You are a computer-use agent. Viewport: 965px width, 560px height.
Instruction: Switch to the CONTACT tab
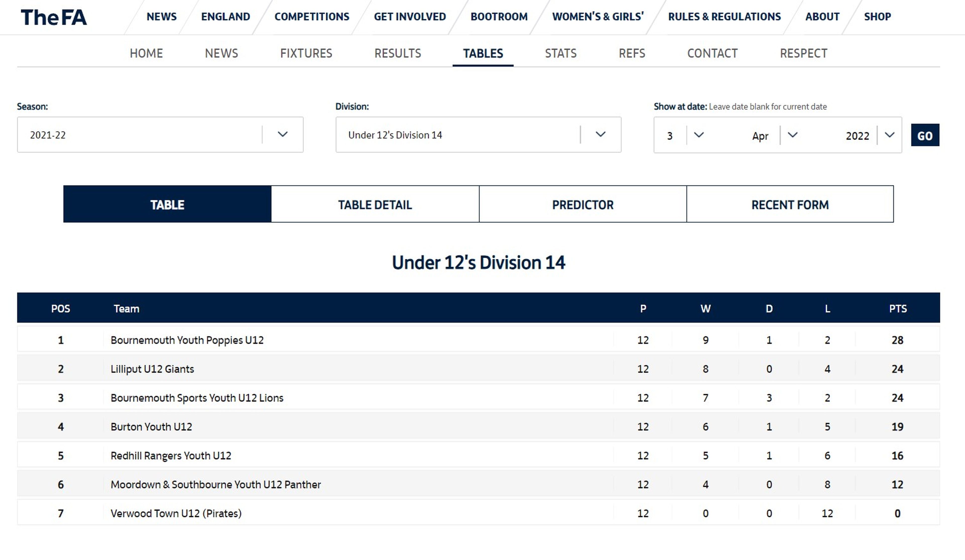712,53
